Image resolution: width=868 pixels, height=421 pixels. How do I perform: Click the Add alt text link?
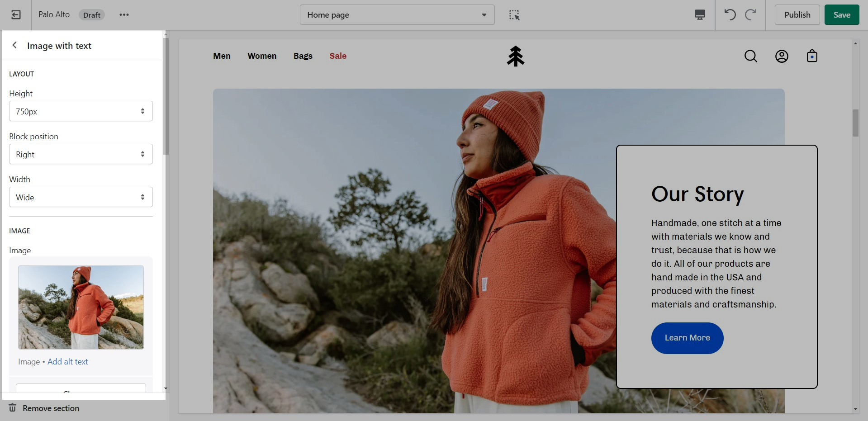[x=67, y=362]
